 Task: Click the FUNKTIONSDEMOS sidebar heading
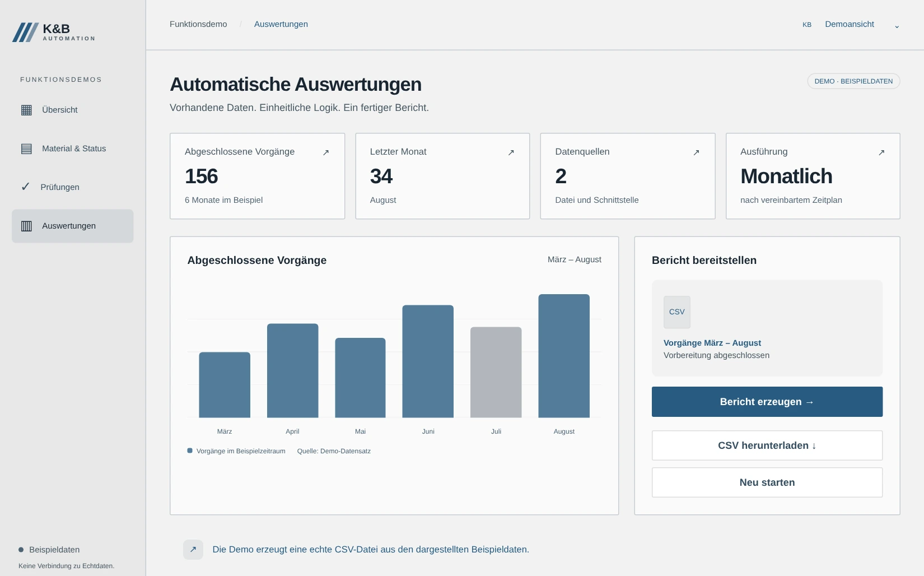point(61,80)
